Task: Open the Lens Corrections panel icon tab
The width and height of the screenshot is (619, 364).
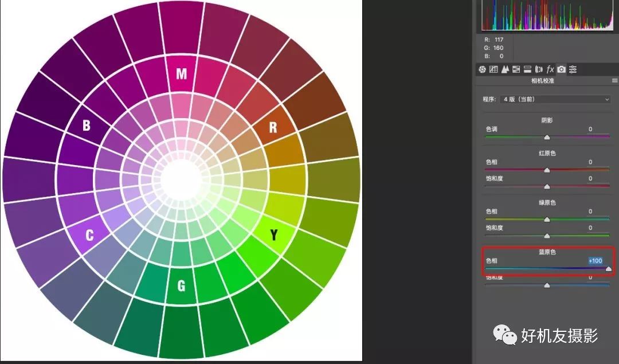Action: click(x=539, y=69)
